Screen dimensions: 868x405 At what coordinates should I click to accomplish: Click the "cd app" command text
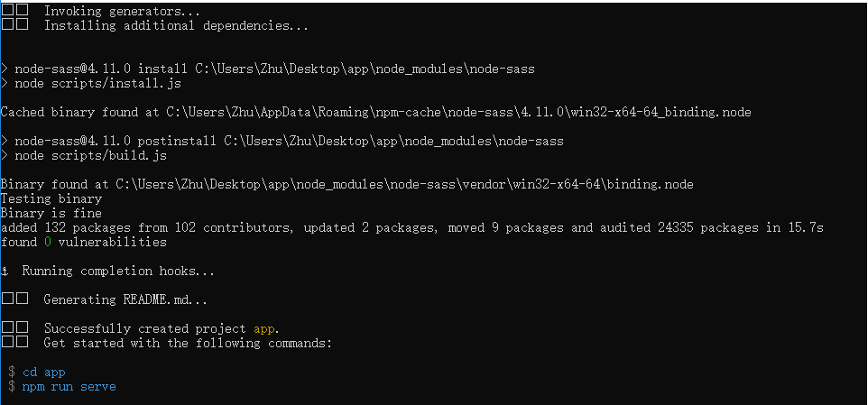pos(43,372)
